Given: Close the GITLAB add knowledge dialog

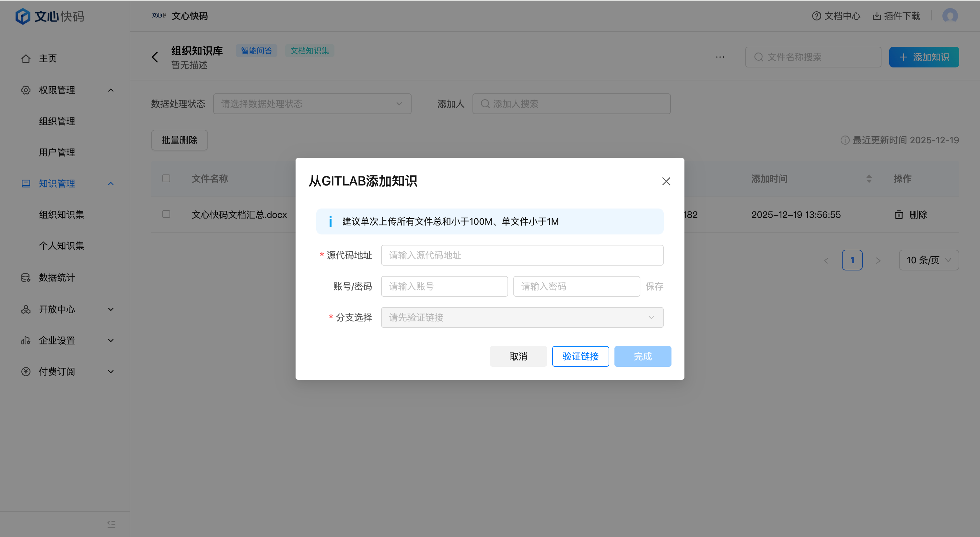Looking at the screenshot, I should (x=666, y=181).
